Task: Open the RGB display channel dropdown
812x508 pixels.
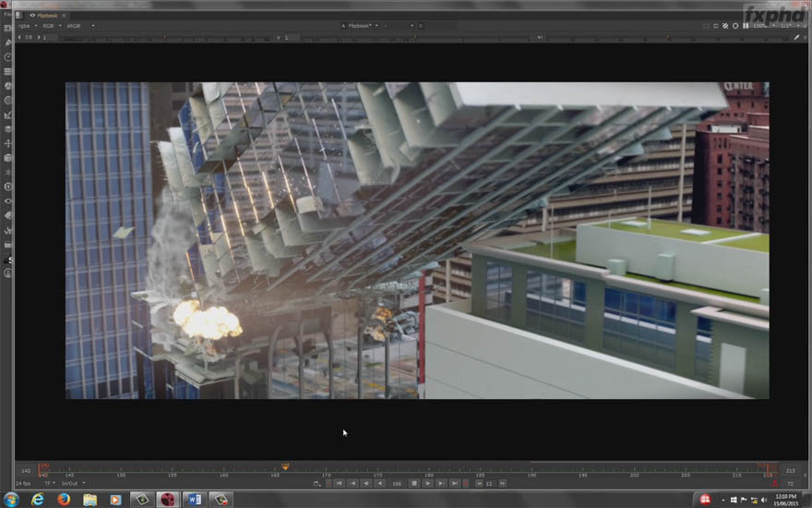Action: [x=52, y=26]
